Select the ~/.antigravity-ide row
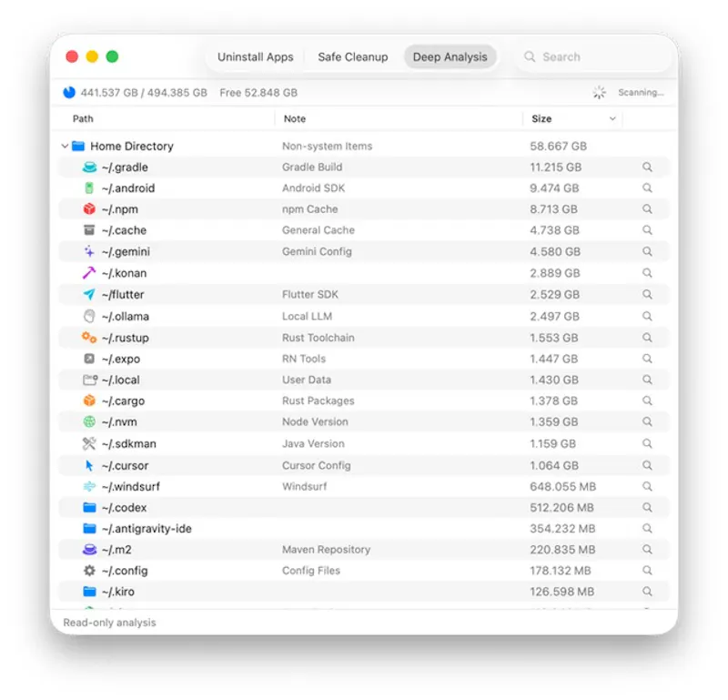This screenshot has height=700, width=728. tap(364, 529)
